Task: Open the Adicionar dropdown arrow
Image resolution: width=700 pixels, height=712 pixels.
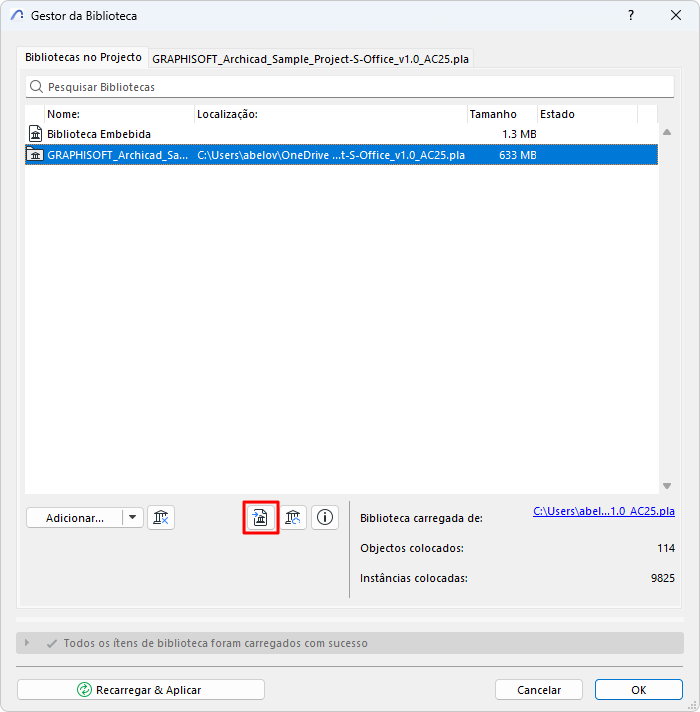Action: (x=133, y=517)
